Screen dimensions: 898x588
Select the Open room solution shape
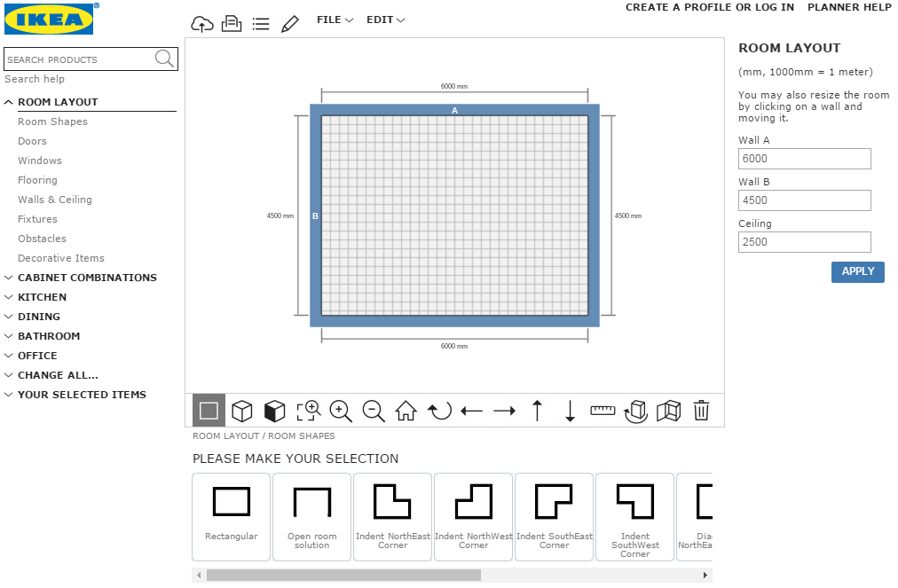click(x=312, y=516)
